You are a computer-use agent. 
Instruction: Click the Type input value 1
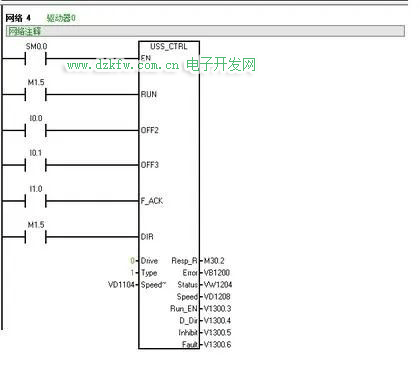pos(132,273)
